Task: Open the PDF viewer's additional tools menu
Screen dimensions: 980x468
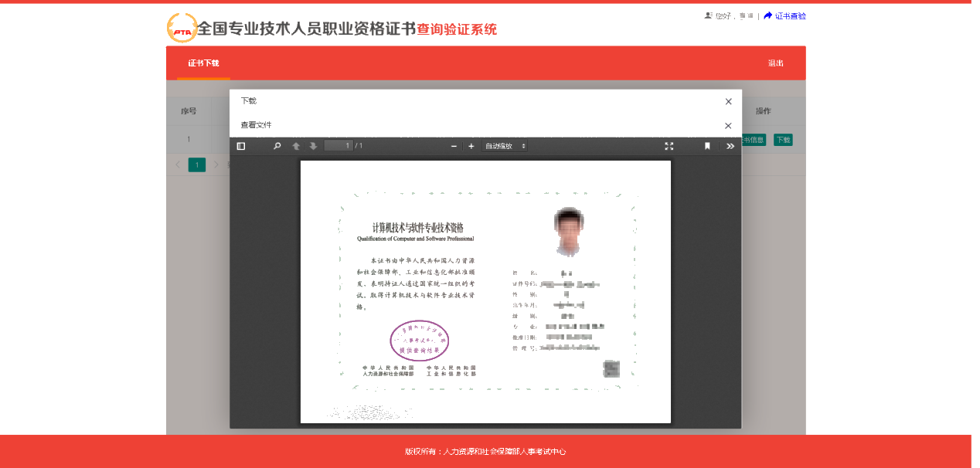Action: 730,146
